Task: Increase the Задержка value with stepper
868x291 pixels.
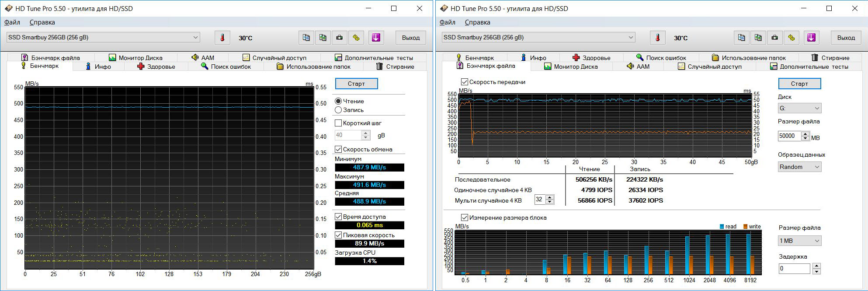Action: coord(816,266)
